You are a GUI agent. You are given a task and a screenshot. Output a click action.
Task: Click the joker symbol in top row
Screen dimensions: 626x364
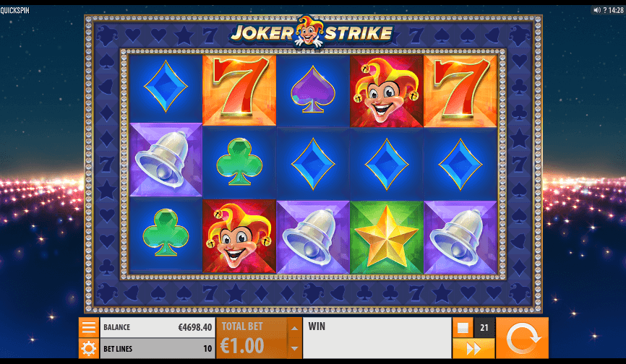(387, 91)
